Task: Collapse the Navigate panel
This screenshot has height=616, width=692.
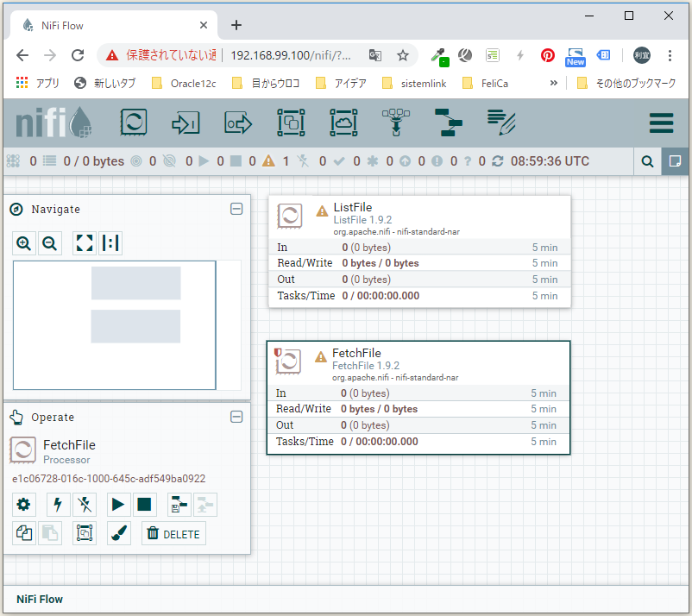Action: coord(236,209)
